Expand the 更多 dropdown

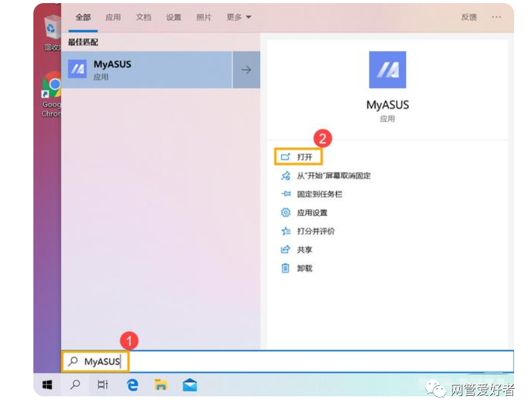point(239,17)
